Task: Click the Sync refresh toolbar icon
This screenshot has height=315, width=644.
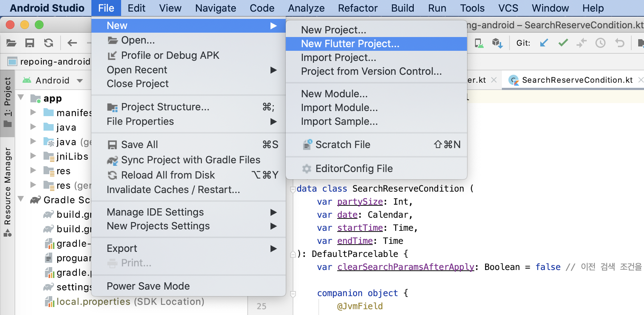Action: coord(49,43)
